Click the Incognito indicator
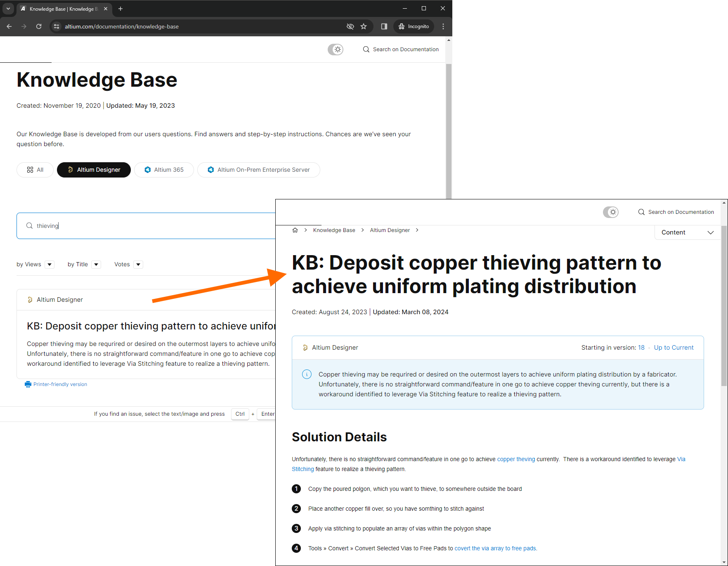Image resolution: width=728 pixels, height=566 pixels. click(x=414, y=26)
